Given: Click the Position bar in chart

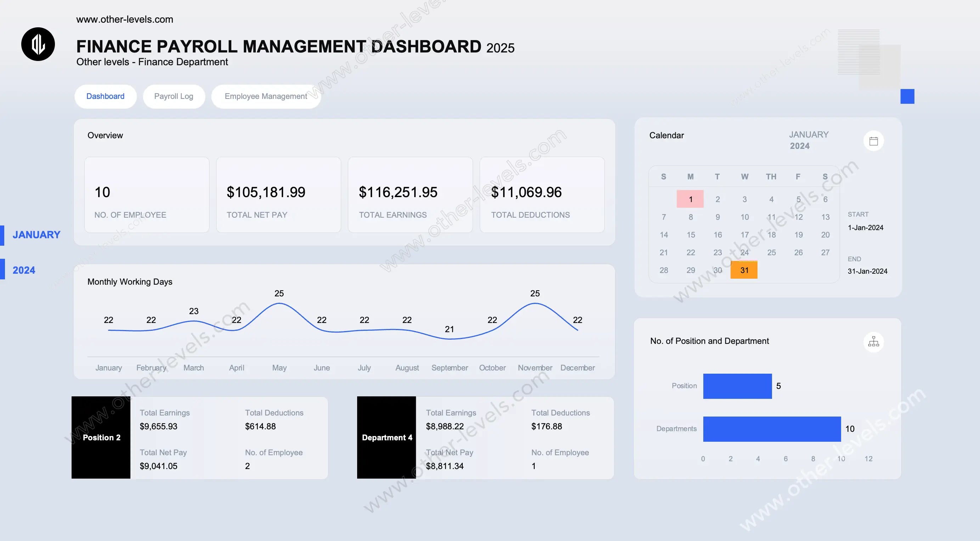Looking at the screenshot, I should coord(737,386).
